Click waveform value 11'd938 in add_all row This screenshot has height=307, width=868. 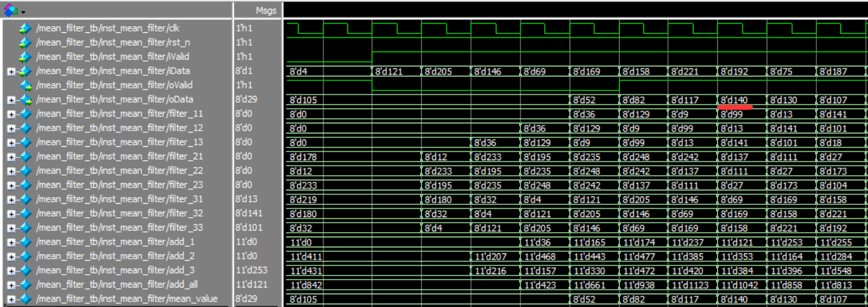pyautogui.click(x=638, y=284)
